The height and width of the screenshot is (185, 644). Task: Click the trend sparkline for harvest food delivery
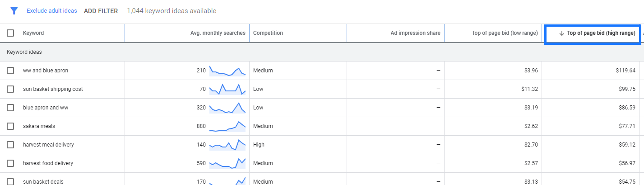[227, 163]
